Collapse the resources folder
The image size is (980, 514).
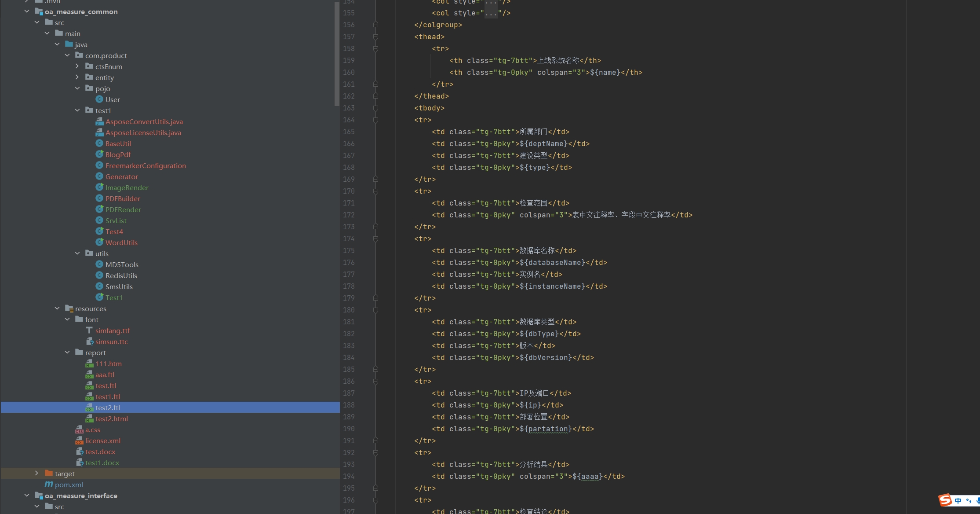click(57, 308)
